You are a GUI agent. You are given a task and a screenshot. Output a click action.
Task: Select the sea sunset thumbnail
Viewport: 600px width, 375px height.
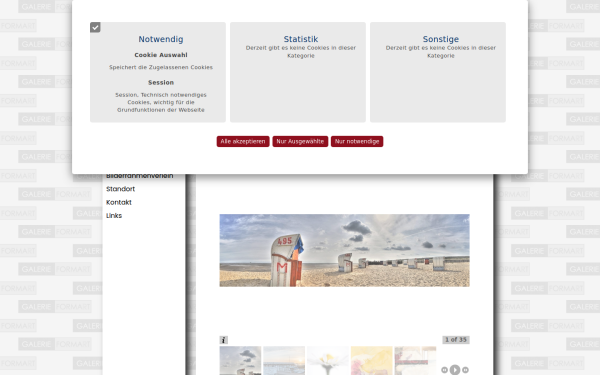click(284, 360)
